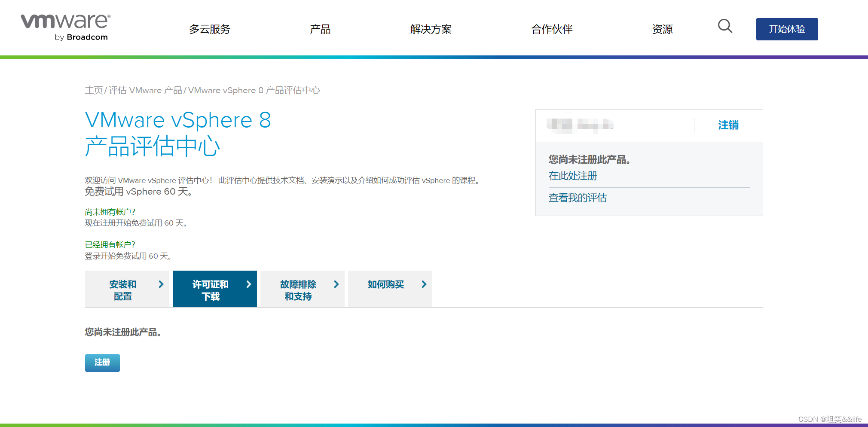868x427 pixels.
Task: Open the 多云服务 menu
Action: point(210,29)
